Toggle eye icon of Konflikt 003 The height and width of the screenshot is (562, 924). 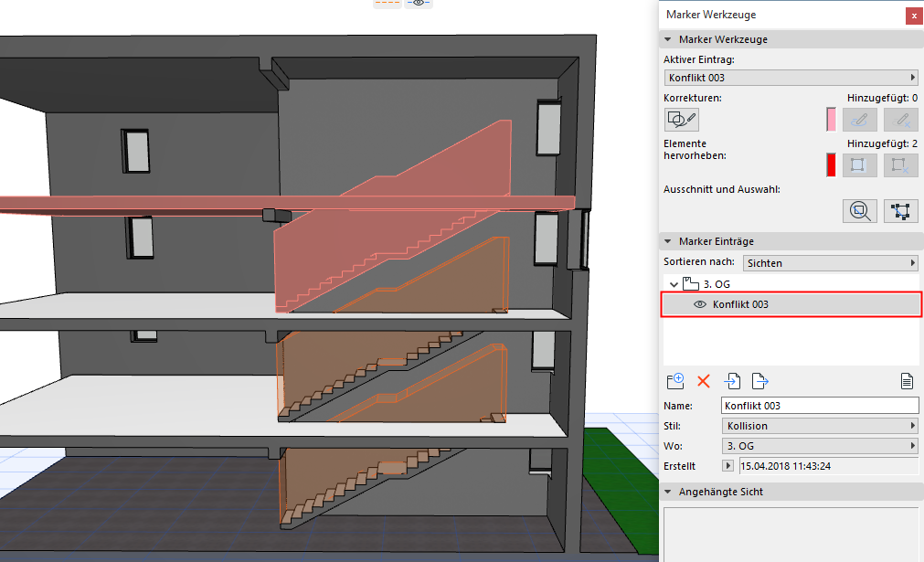[700, 304]
